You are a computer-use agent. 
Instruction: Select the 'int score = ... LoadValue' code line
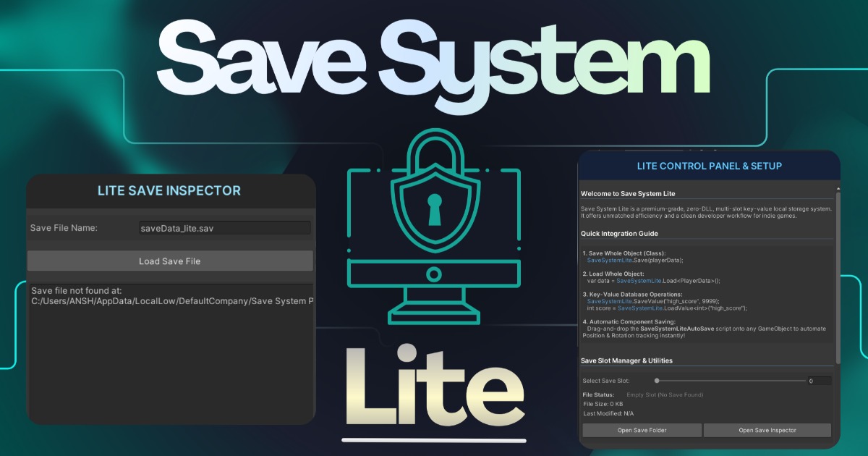click(x=667, y=308)
